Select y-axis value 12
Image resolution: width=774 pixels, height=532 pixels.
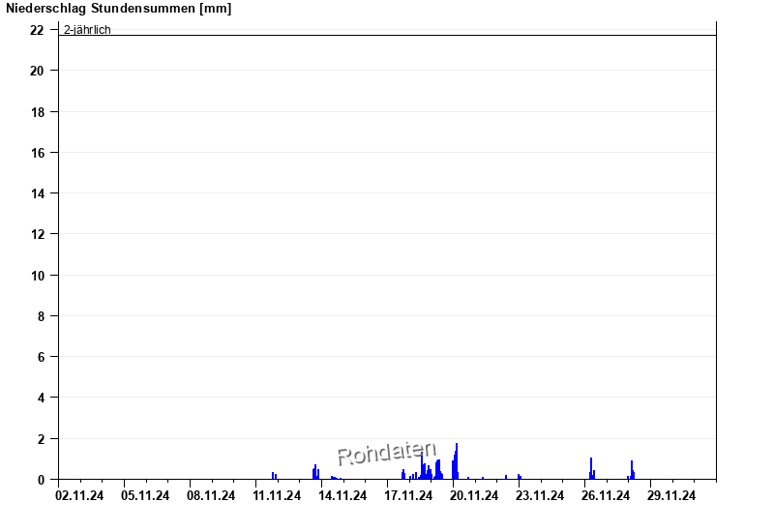click(37, 234)
